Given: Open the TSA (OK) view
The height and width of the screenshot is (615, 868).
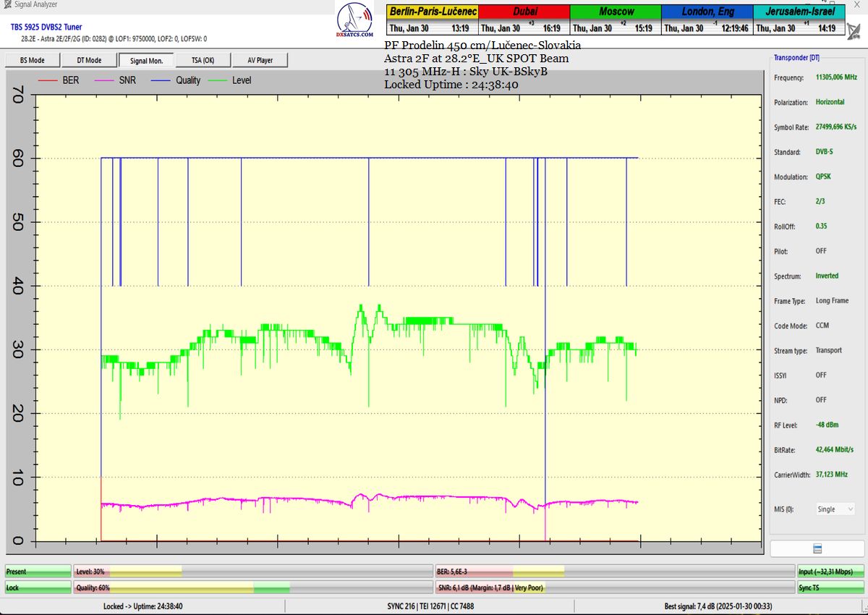Looking at the screenshot, I should point(203,61).
